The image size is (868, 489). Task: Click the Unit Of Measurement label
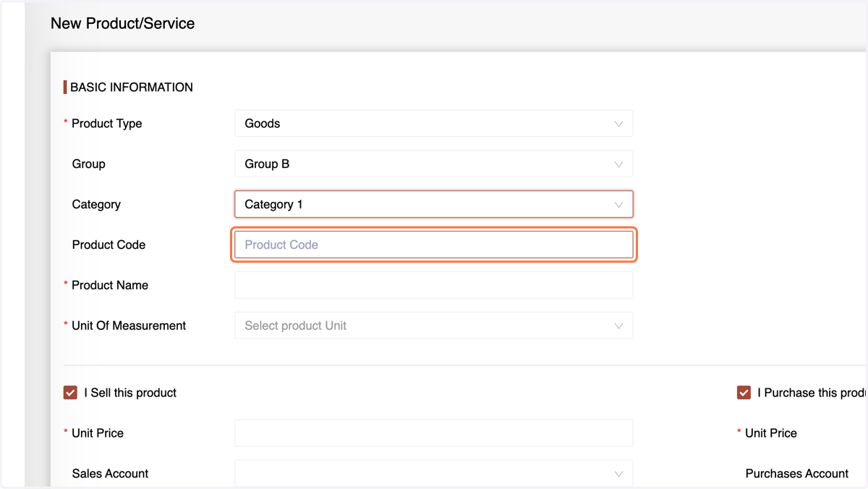coord(129,326)
